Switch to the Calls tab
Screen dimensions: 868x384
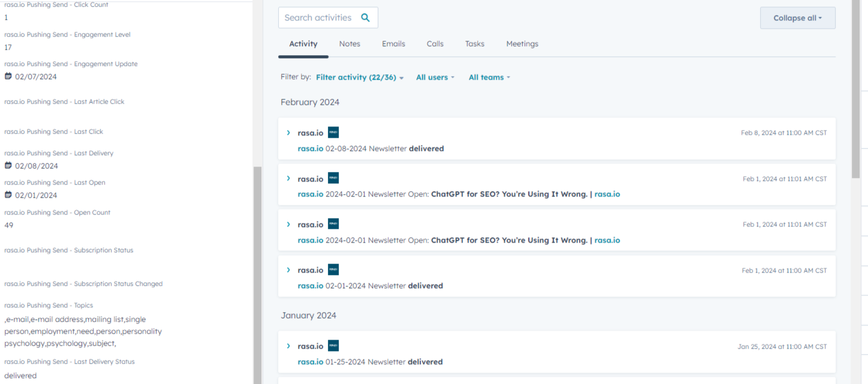(x=435, y=44)
